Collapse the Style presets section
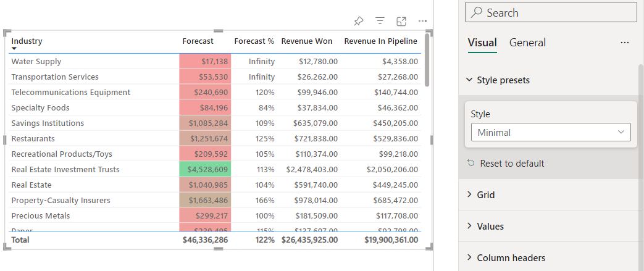 469,80
